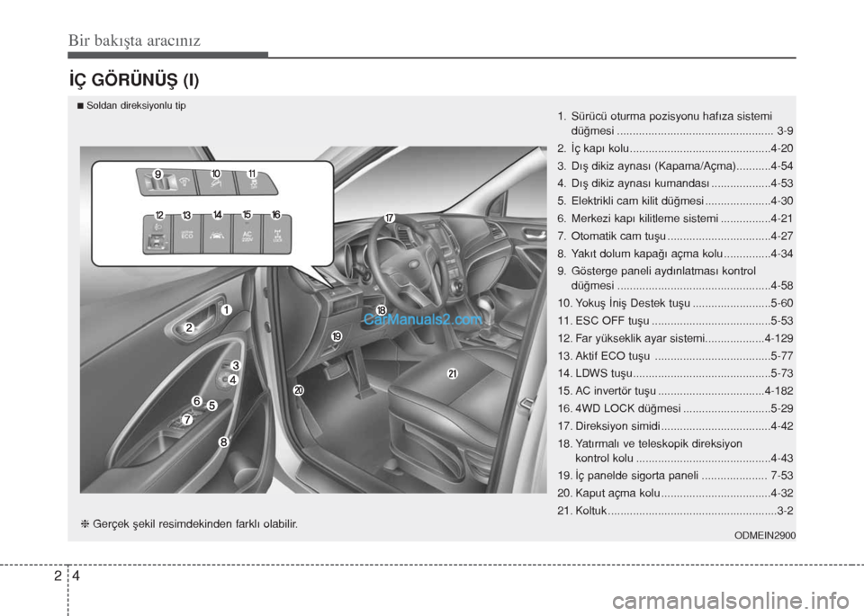
Task: Click the page number '4' at the bottom left
Action: pyautogui.click(x=76, y=576)
